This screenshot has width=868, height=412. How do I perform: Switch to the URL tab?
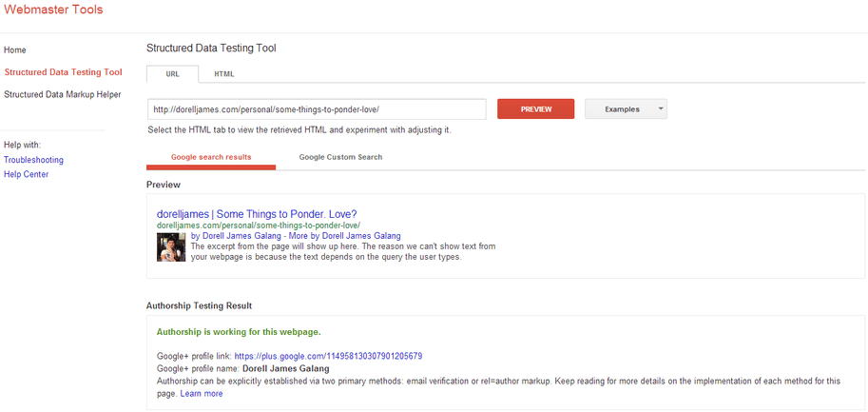pyautogui.click(x=172, y=74)
